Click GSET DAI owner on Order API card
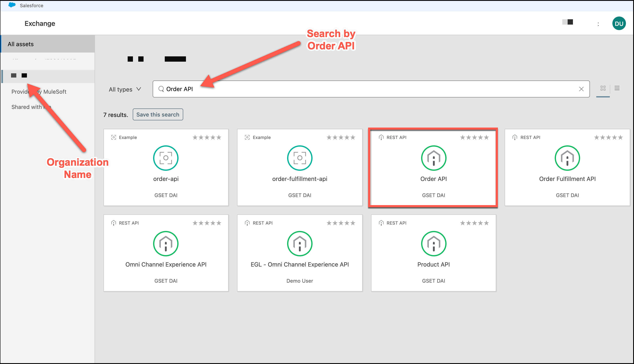The height and width of the screenshot is (364, 634). click(x=434, y=195)
